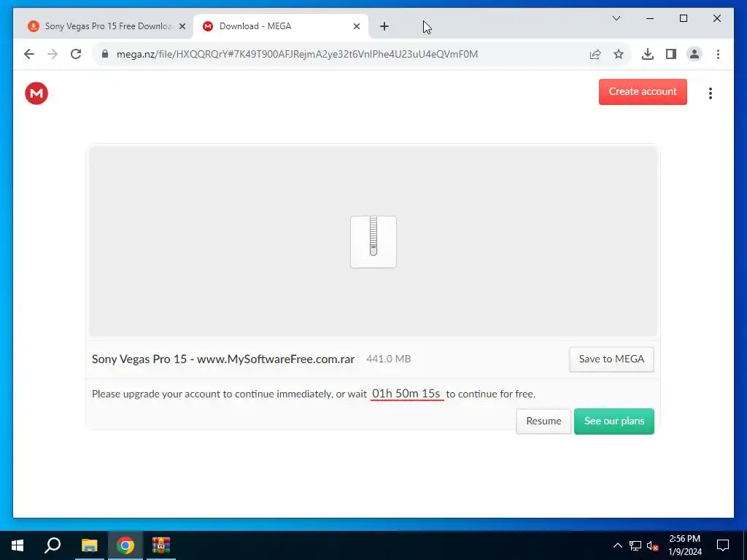The height and width of the screenshot is (560, 747).
Task: Click the network tray icon
Action: [x=635, y=545]
